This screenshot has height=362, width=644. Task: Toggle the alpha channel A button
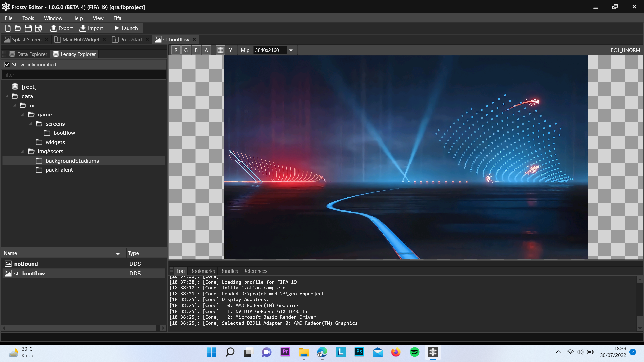coord(206,50)
